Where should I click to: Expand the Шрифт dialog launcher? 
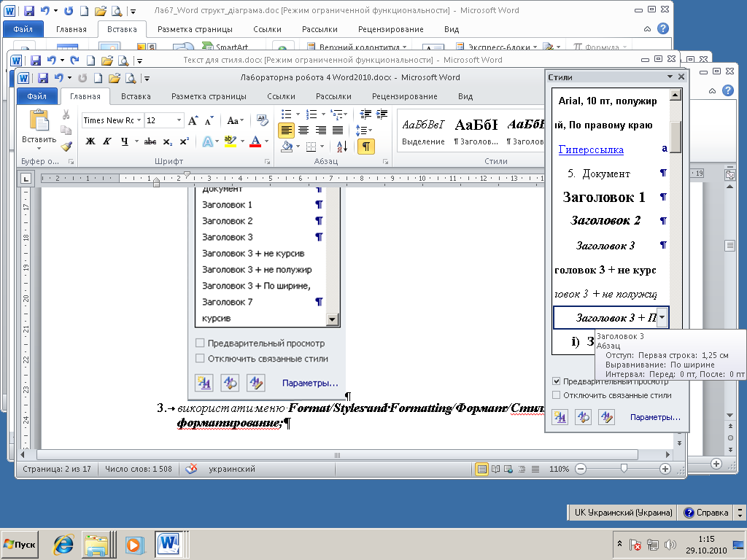click(267, 162)
